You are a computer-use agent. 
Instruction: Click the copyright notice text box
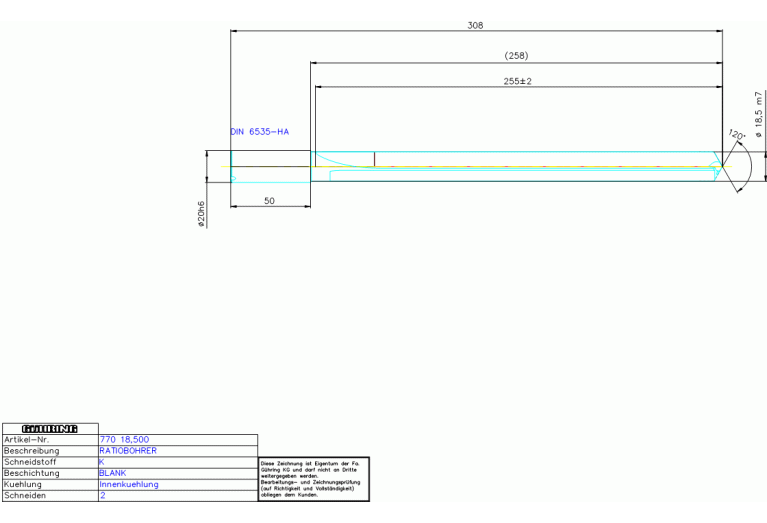click(313, 478)
